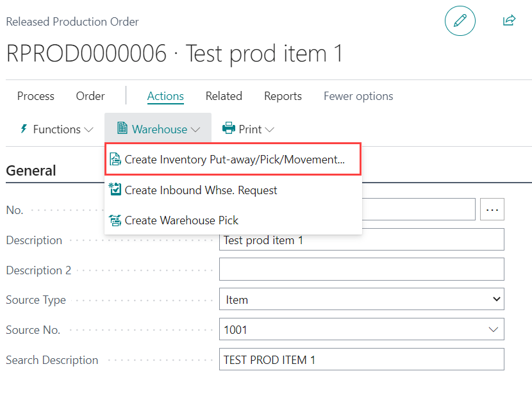
Task: Click the Create Warehouse Pick icon
Action: [116, 220]
